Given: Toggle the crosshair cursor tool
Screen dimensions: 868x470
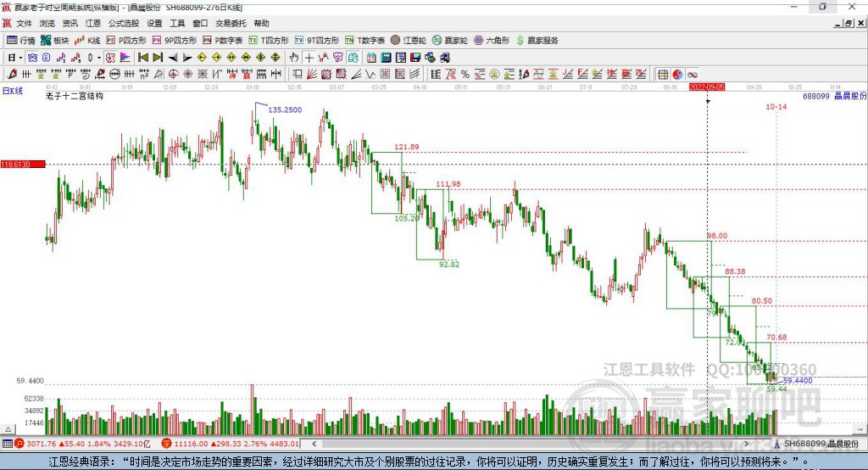Looking at the screenshot, I should click(309, 58).
